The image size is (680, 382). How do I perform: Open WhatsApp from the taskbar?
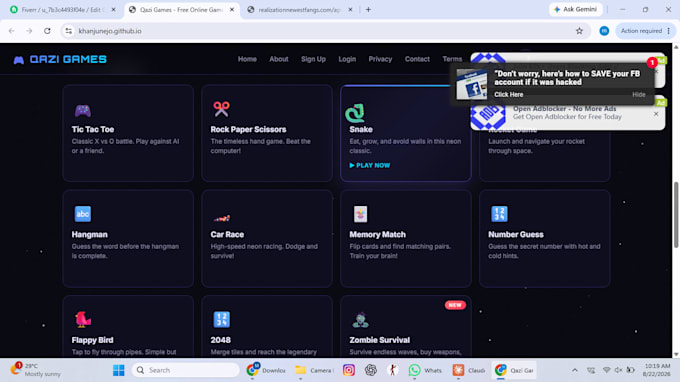click(x=425, y=370)
